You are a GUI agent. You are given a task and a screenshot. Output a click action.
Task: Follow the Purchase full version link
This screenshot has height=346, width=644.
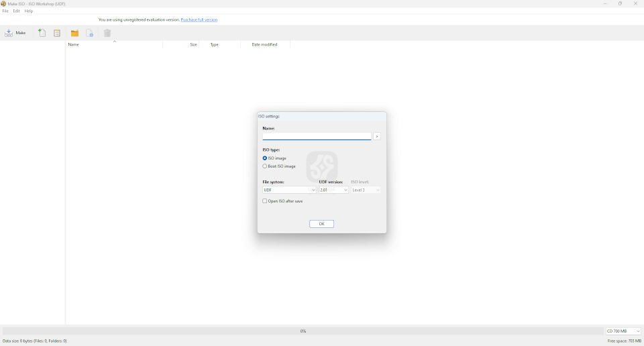(199, 20)
